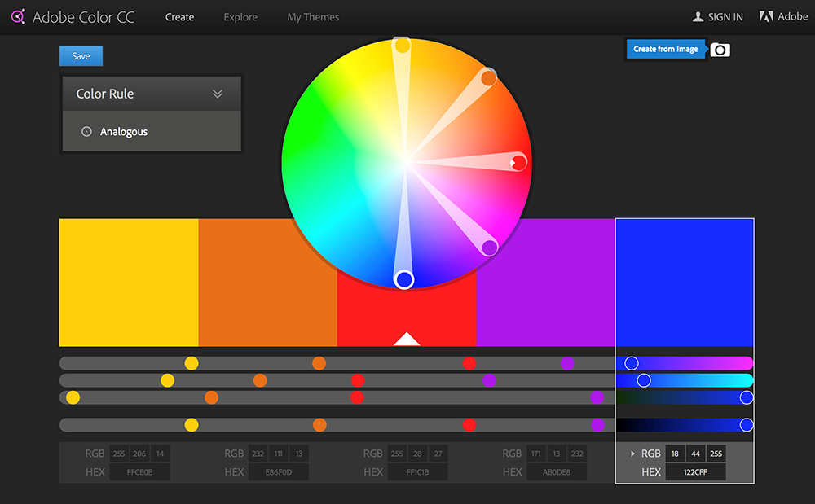815x504 pixels.
Task: Click the Create from Image button
Action: point(665,49)
